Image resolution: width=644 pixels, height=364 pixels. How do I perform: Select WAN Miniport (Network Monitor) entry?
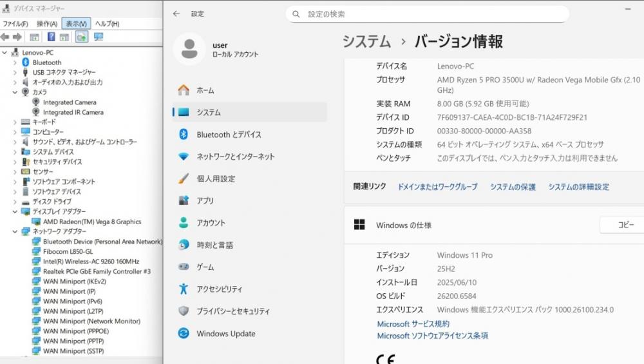coord(91,321)
